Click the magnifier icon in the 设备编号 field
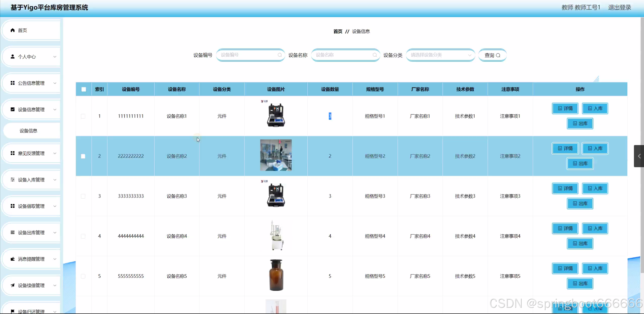 tap(279, 55)
